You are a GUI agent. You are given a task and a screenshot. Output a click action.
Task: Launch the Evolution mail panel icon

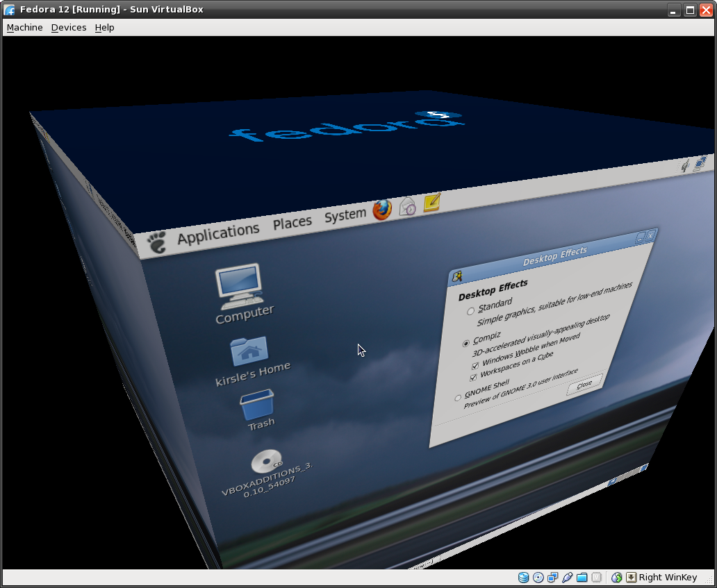click(407, 206)
